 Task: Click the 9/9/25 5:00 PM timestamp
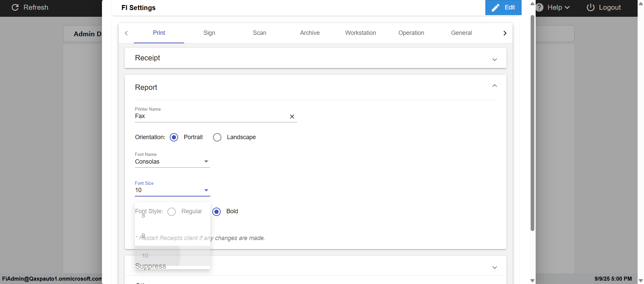[x=613, y=279]
